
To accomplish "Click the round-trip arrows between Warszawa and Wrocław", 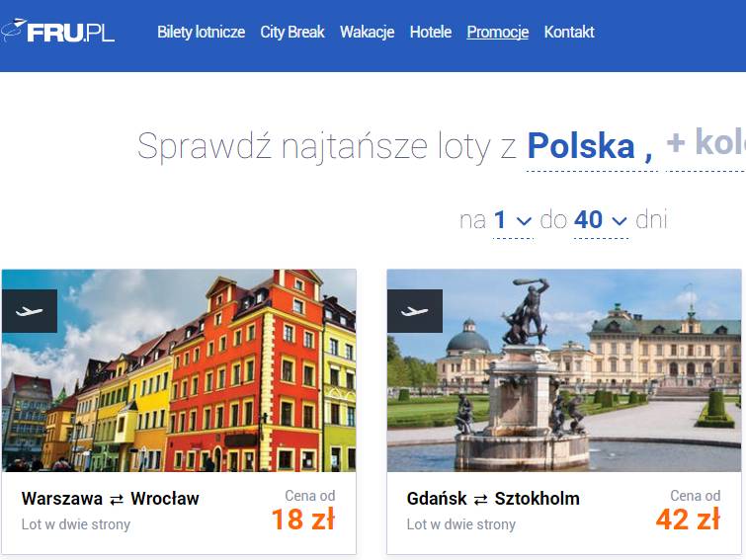I will coord(117,500).
